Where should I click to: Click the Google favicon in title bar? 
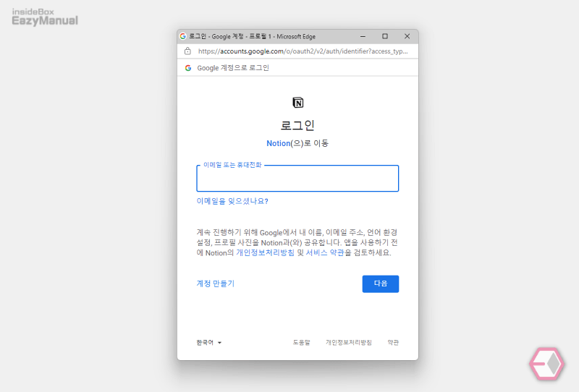click(183, 36)
